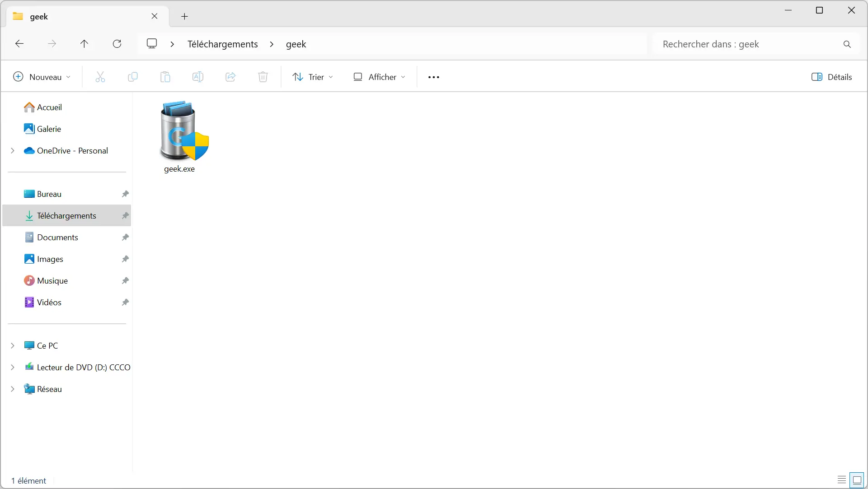The height and width of the screenshot is (489, 868).
Task: Minimize the File Explorer window
Action: pos(788,10)
